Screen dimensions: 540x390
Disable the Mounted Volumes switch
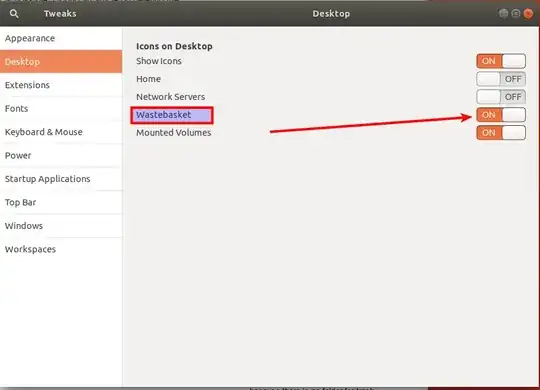(x=501, y=133)
